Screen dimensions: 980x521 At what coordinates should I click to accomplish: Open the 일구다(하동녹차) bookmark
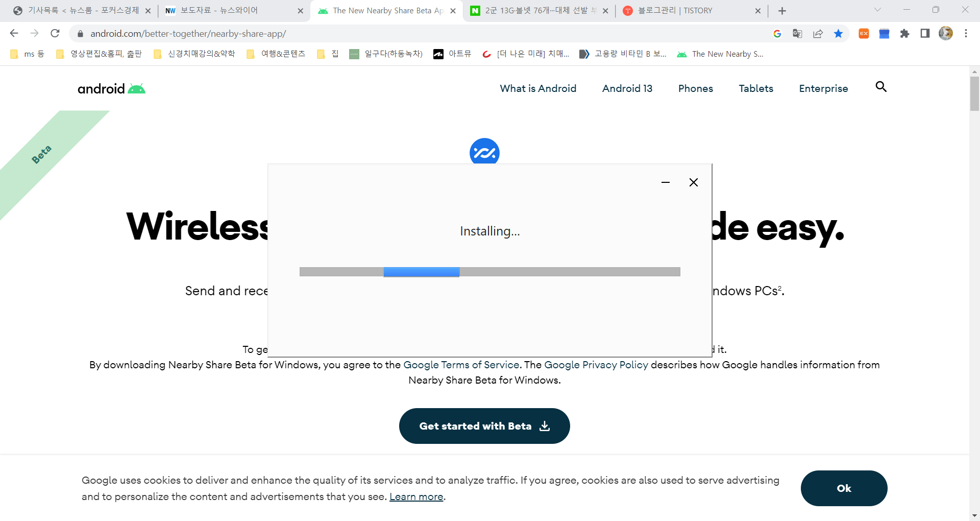[x=386, y=54]
